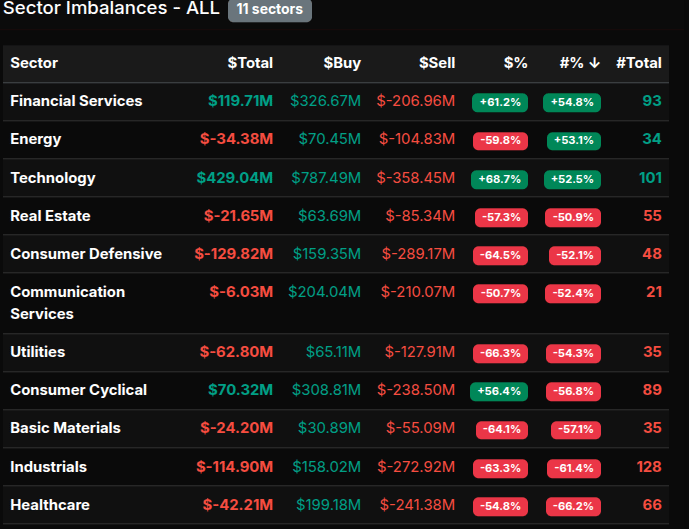Sort by the #% column descending arrow
Viewport: 689px width, 529px height.
coord(595,63)
